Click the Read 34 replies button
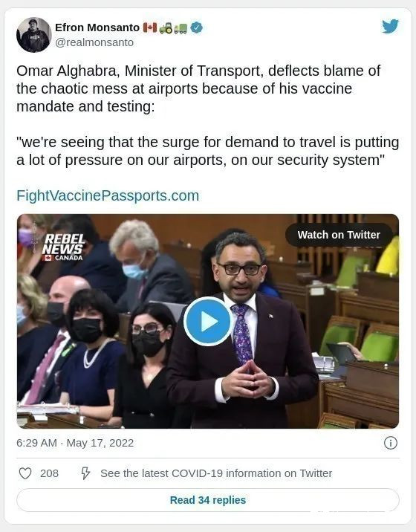This screenshot has width=416, height=532. pos(208,500)
